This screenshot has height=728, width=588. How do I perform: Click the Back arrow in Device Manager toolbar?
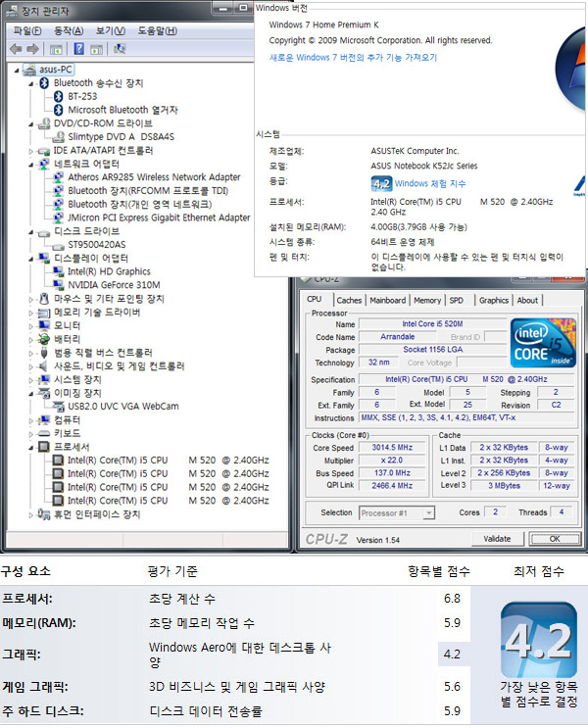[x=17, y=49]
